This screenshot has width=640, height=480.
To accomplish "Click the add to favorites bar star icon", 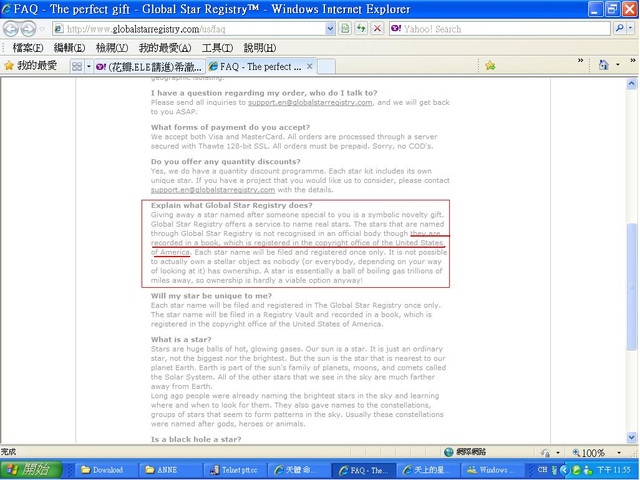I will [x=490, y=66].
